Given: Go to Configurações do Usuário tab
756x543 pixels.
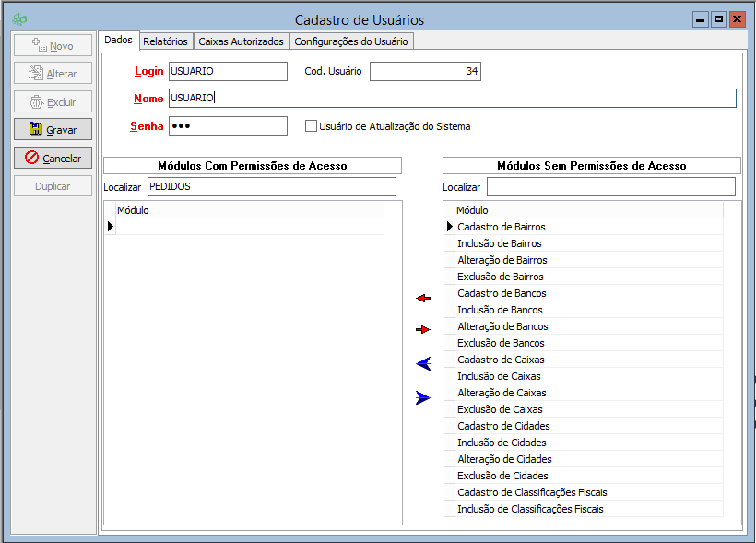Looking at the screenshot, I should pos(350,41).
